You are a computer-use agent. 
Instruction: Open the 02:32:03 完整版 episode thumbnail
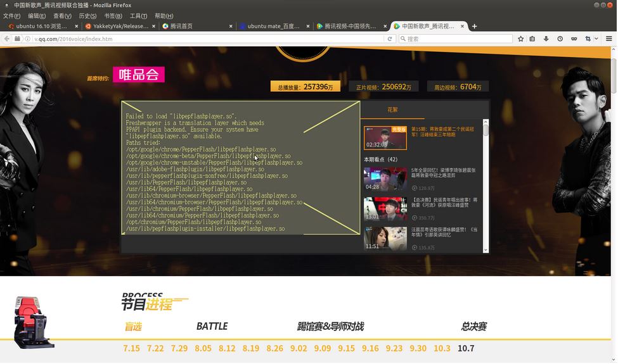pos(385,138)
